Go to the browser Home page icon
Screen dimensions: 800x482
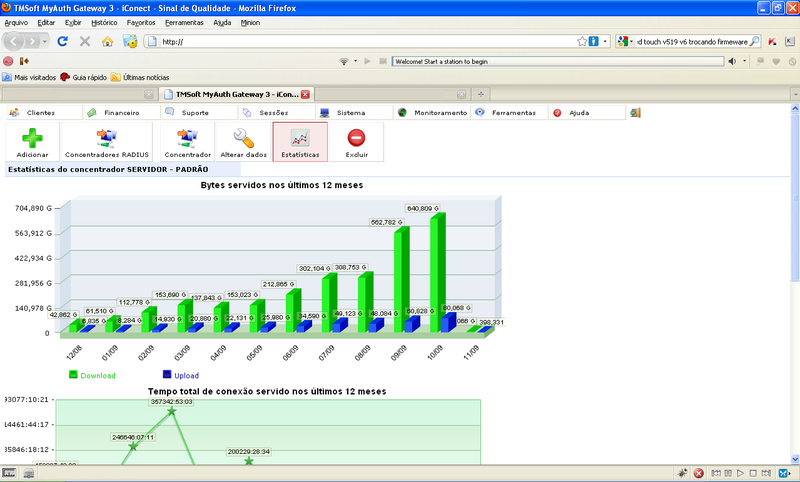click(107, 41)
